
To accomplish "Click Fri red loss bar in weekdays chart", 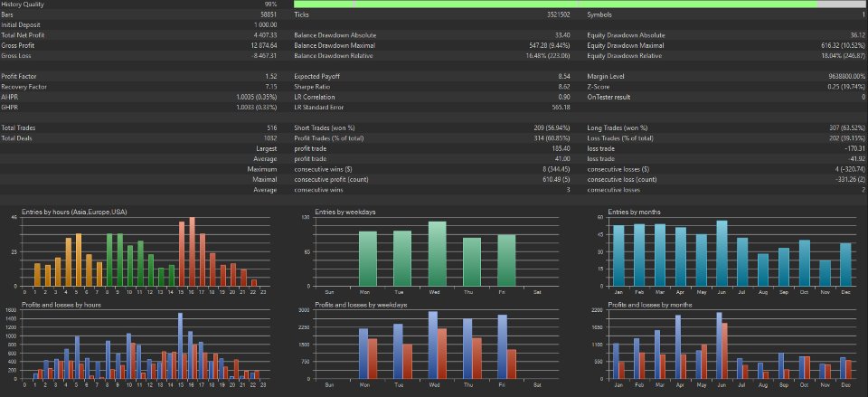I will click(x=512, y=364).
